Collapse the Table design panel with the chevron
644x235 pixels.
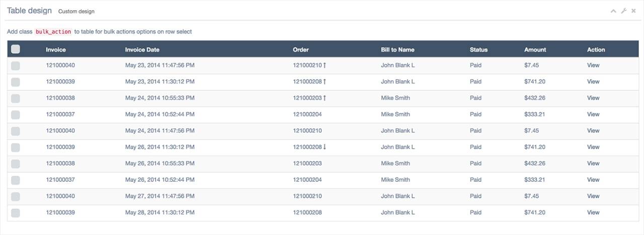[x=613, y=11]
